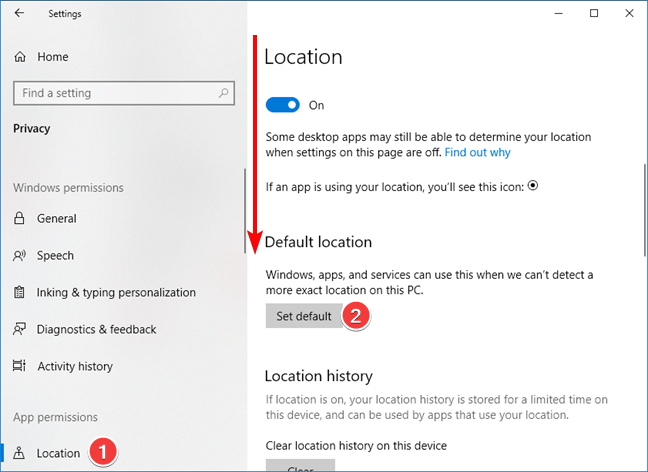This screenshot has width=648, height=472.
Task: Click the sidebar vertical scrollbar
Action: [245, 211]
